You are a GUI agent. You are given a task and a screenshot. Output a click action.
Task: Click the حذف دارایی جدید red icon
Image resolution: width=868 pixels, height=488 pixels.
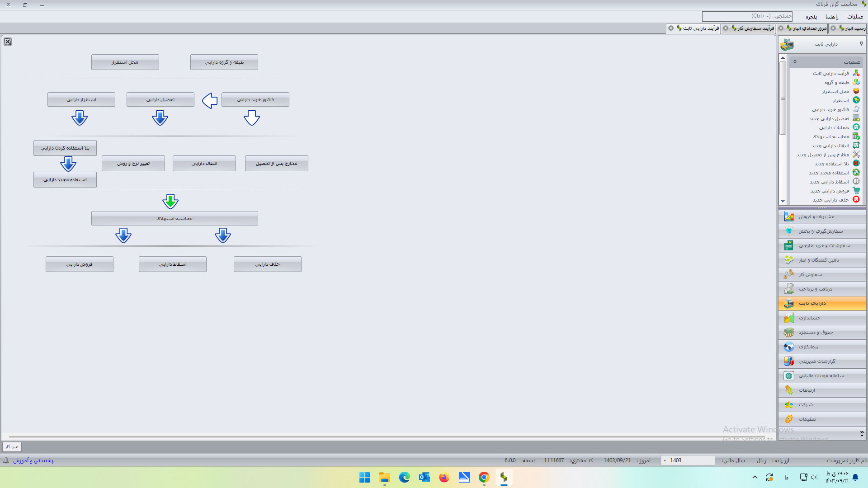pyautogui.click(x=856, y=200)
